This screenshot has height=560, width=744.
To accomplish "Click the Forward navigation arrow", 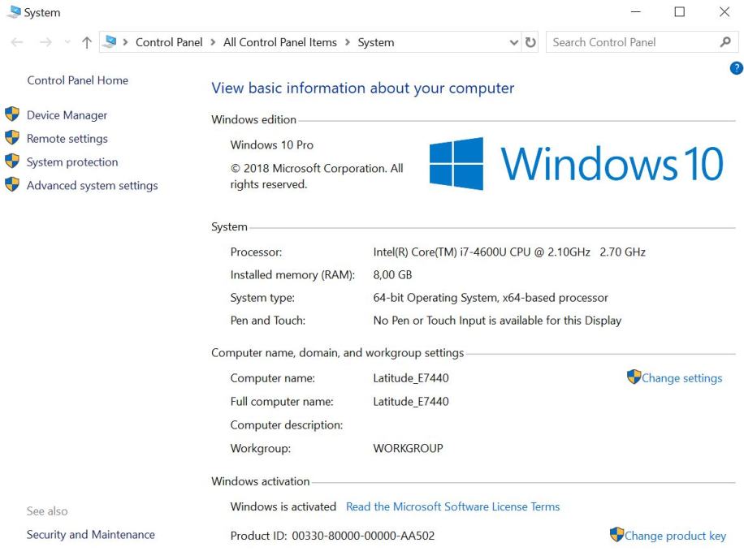I will tap(45, 43).
